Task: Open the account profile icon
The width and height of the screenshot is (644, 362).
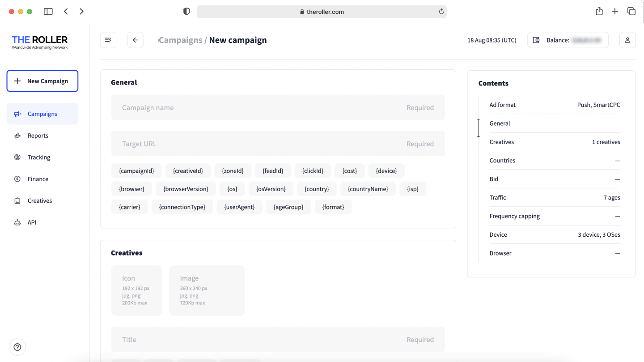Action: pyautogui.click(x=627, y=40)
